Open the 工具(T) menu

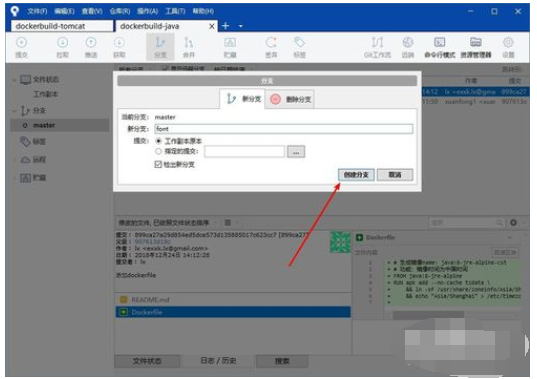click(175, 11)
